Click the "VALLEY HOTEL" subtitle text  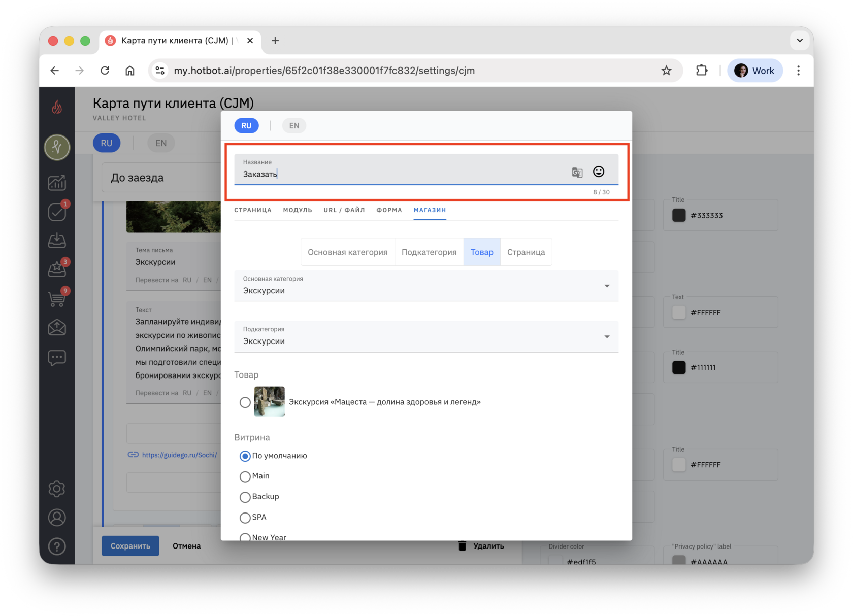coord(119,118)
